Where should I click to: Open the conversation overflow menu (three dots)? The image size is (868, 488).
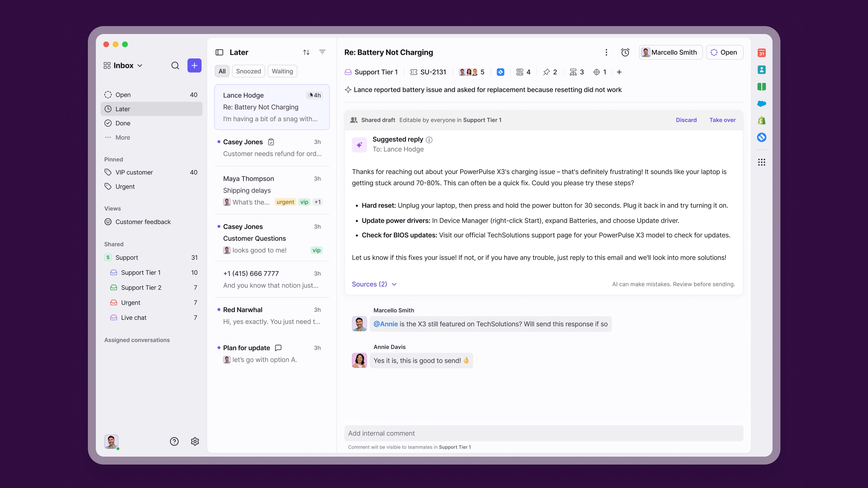click(606, 52)
